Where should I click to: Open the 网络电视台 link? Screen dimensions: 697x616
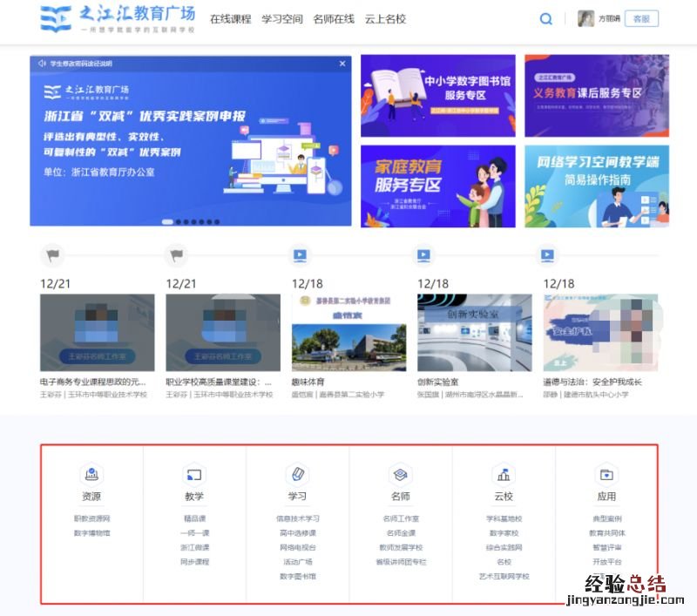click(x=298, y=547)
